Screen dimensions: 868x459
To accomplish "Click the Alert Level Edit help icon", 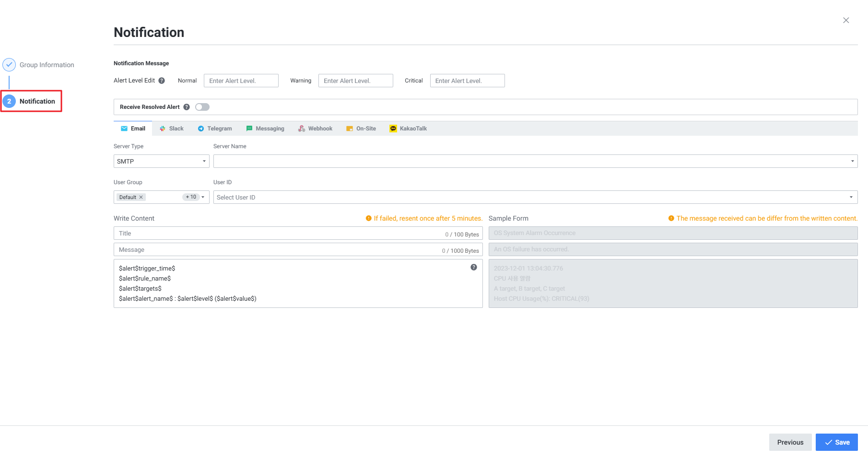I will [x=162, y=81].
